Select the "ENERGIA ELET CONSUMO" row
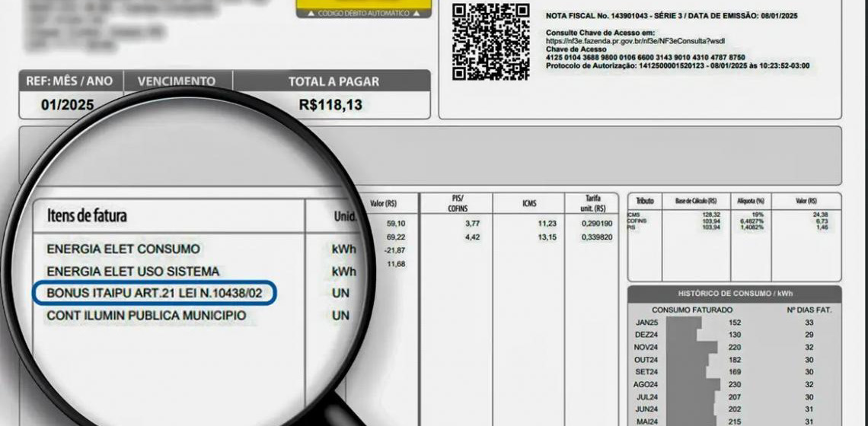The image size is (868, 426). pyautogui.click(x=123, y=249)
